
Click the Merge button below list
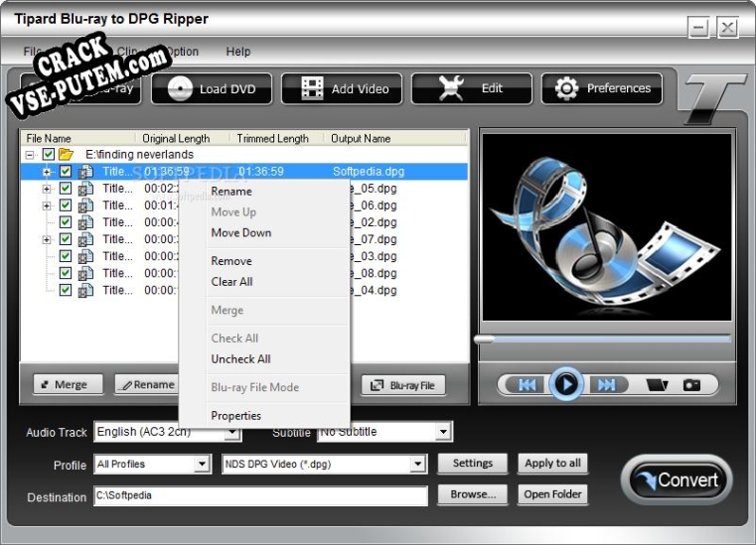pyautogui.click(x=68, y=384)
